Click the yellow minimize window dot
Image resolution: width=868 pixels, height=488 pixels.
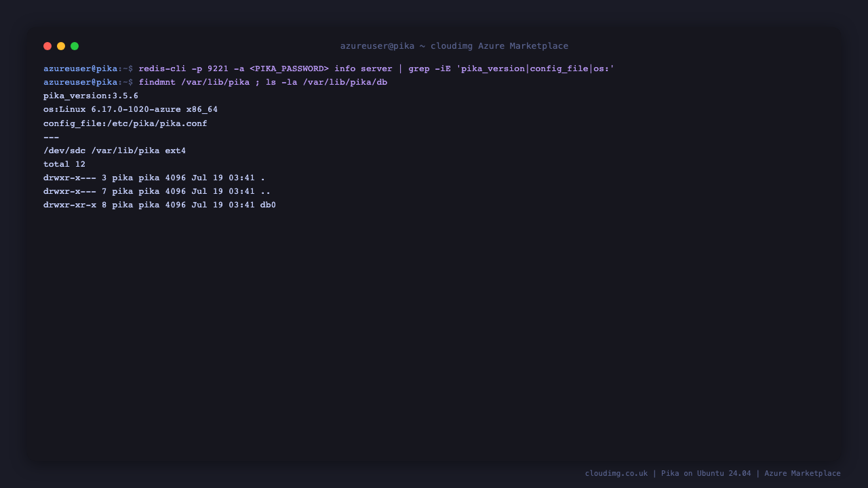point(61,46)
